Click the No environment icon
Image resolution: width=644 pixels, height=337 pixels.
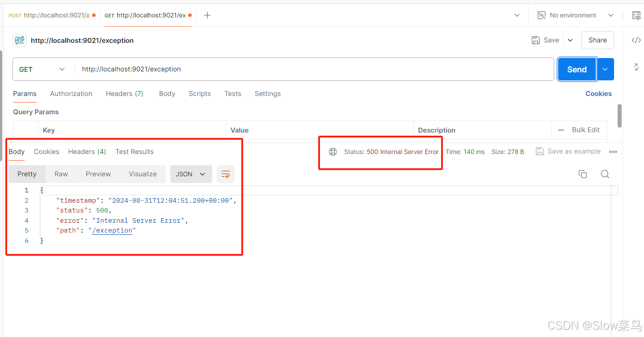(x=541, y=15)
